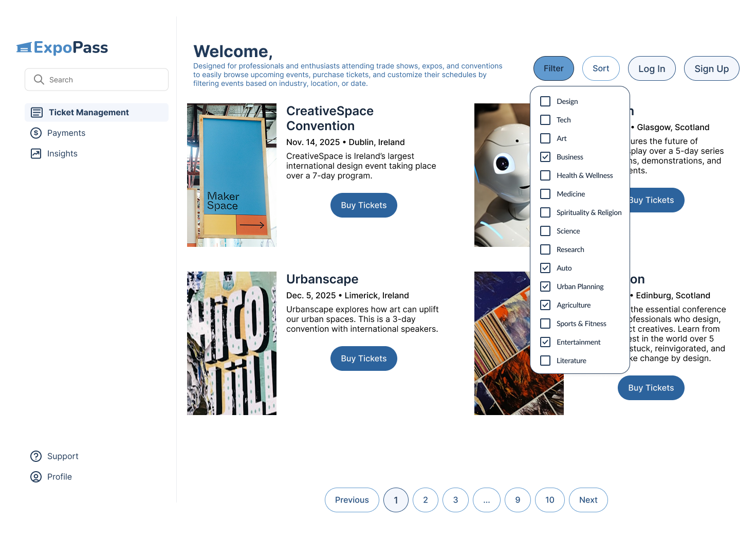
Task: Enable the Health & Wellness checkbox
Action: [545, 175]
